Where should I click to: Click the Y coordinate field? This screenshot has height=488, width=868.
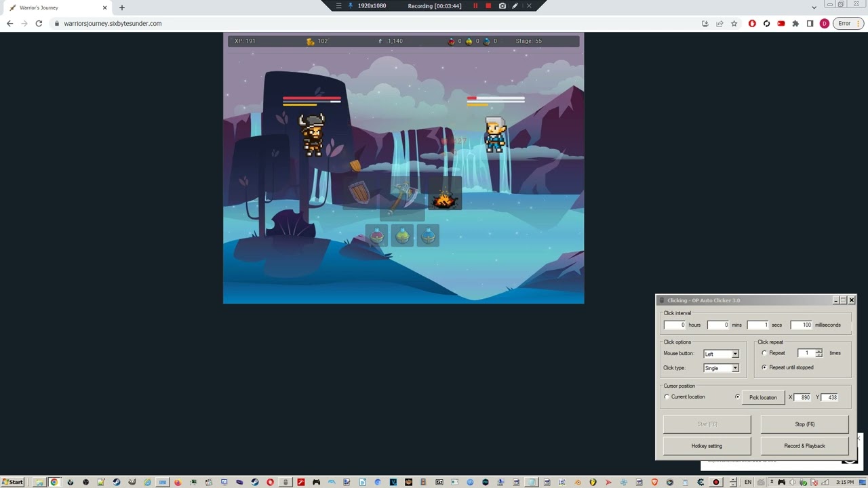click(830, 397)
